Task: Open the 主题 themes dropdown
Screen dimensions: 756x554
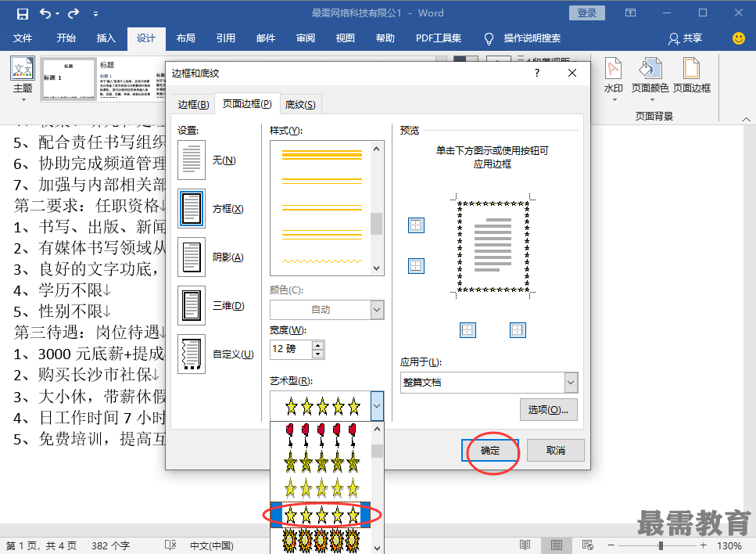Action: [23, 79]
